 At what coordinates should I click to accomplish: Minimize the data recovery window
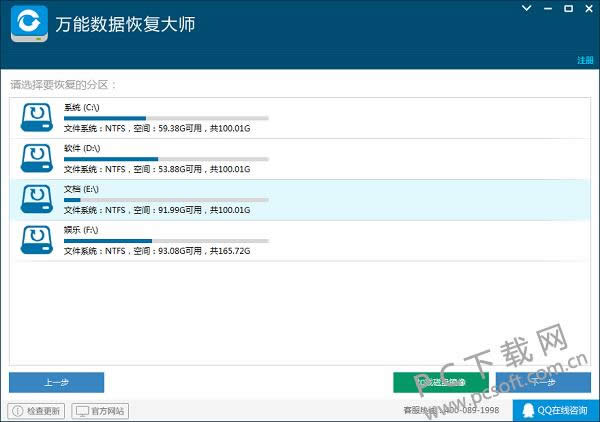tap(548, 9)
